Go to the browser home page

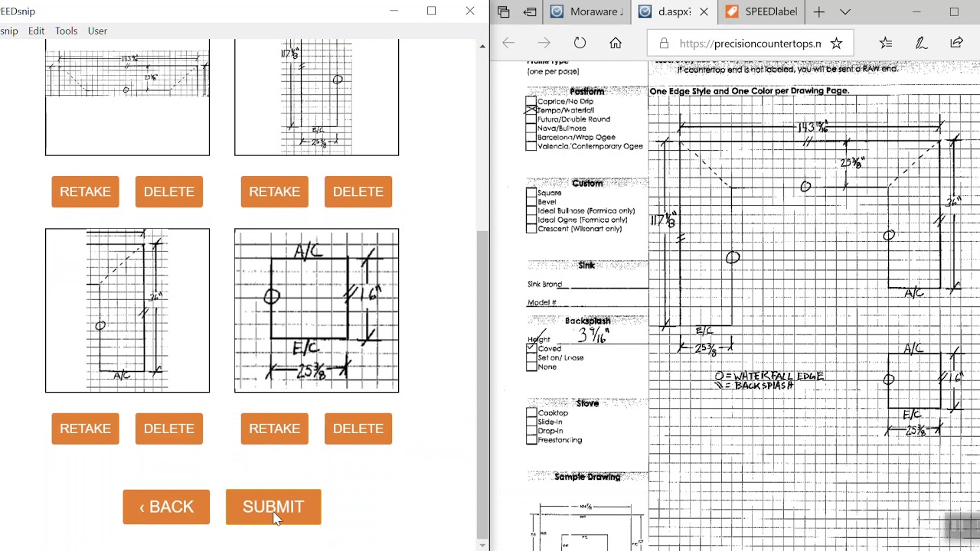coord(616,44)
